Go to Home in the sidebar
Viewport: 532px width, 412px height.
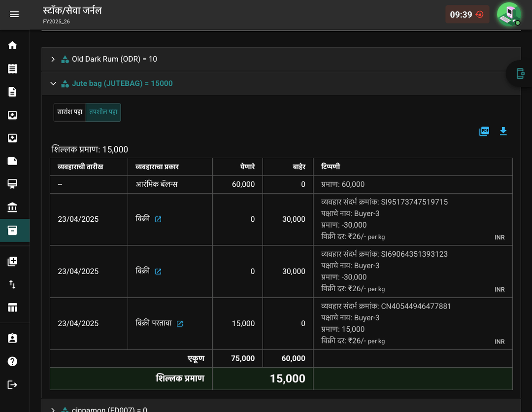(x=12, y=45)
